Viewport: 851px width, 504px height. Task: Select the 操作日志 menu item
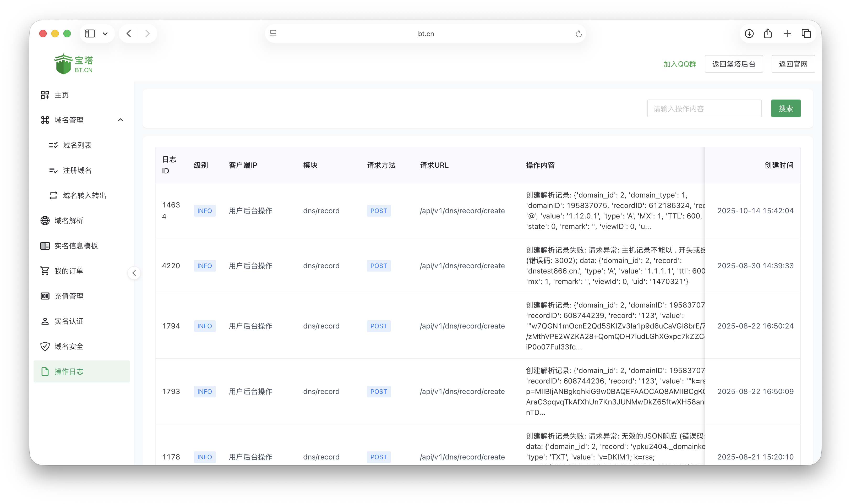[69, 371]
